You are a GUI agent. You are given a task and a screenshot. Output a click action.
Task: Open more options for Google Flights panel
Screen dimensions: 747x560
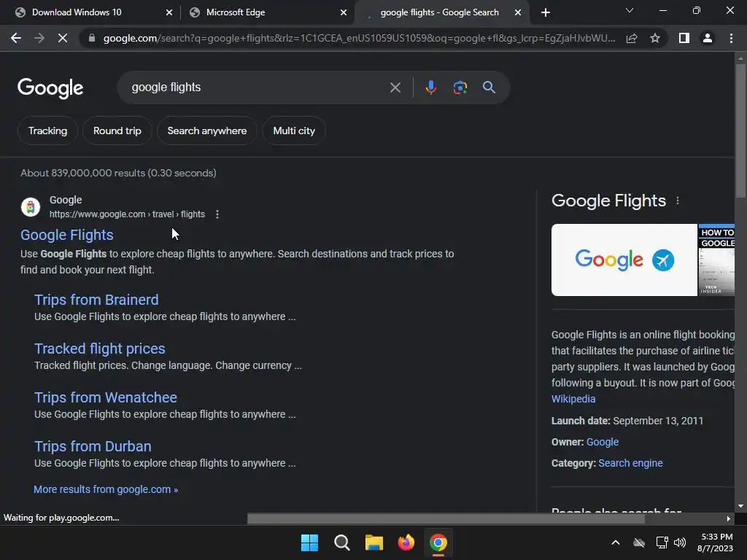(x=678, y=201)
